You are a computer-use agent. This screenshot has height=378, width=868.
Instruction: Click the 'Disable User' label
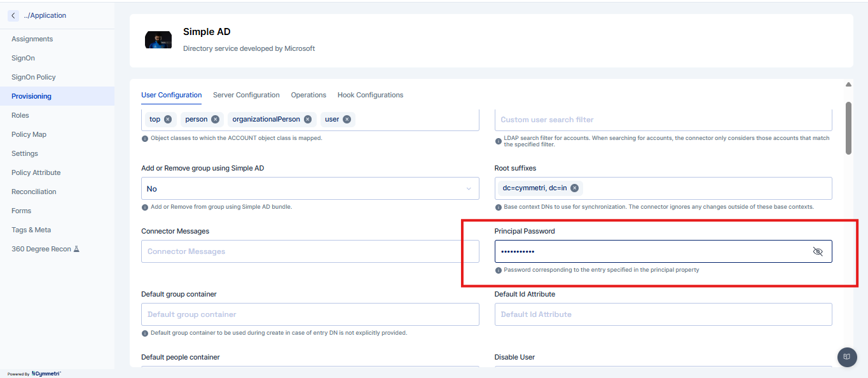point(514,357)
